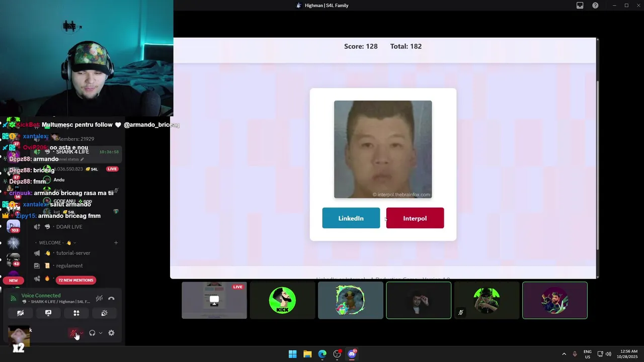
Task: Open the Discord activities launcher
Action: (76, 313)
